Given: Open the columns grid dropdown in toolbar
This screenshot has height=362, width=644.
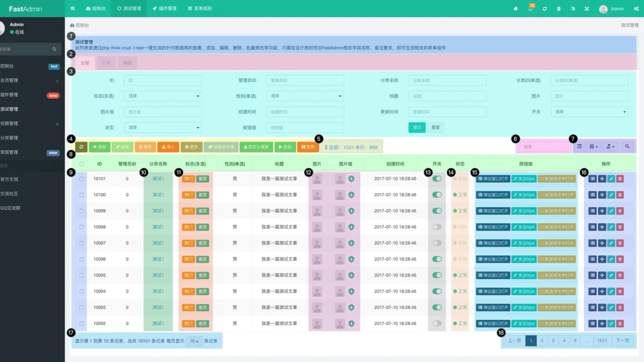Looking at the screenshot, I should coord(594,146).
